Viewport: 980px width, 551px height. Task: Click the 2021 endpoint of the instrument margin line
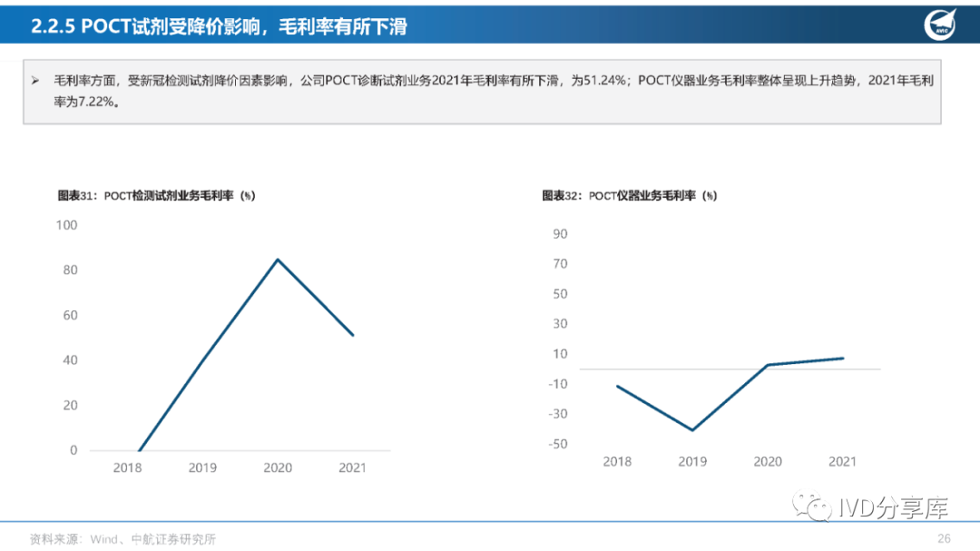click(x=842, y=359)
